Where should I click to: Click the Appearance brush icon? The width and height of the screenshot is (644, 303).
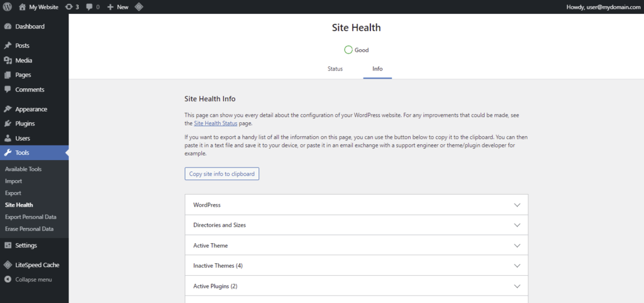pyautogui.click(x=8, y=109)
